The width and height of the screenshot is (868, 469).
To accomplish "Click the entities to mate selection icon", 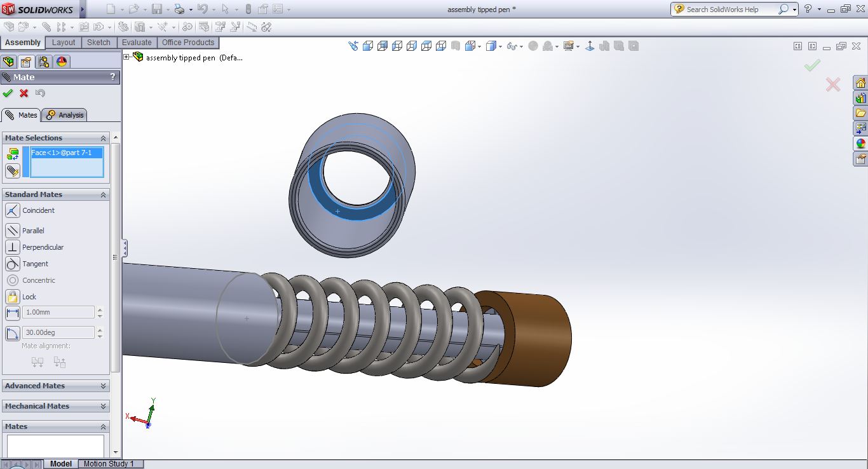I will pos(13,154).
